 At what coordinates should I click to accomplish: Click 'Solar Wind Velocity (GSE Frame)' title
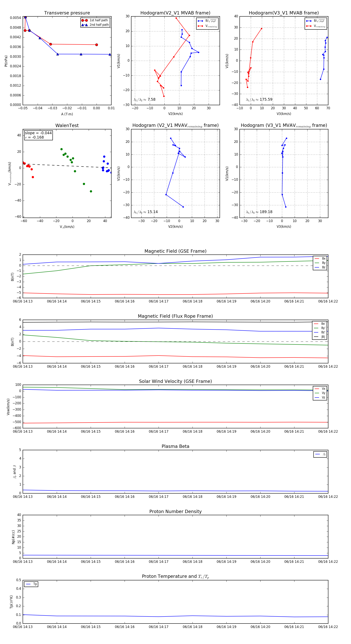pyautogui.click(x=175, y=381)
